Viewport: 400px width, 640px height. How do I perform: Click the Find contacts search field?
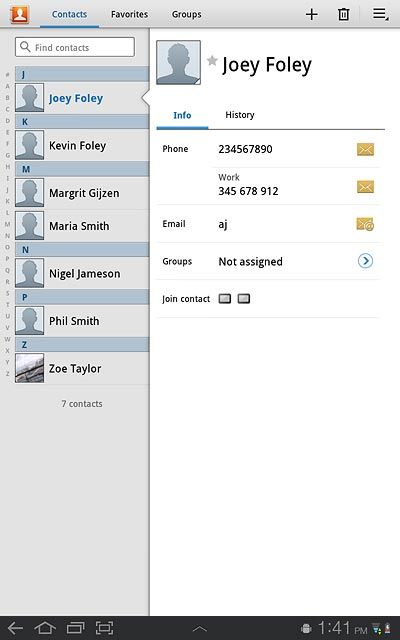click(75, 47)
